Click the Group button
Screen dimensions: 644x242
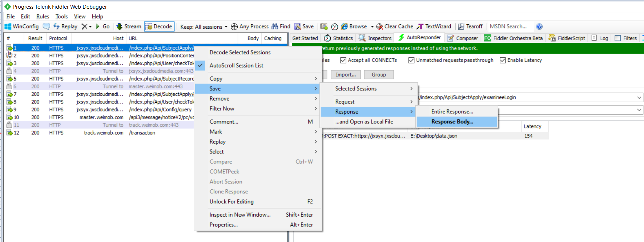coord(379,74)
